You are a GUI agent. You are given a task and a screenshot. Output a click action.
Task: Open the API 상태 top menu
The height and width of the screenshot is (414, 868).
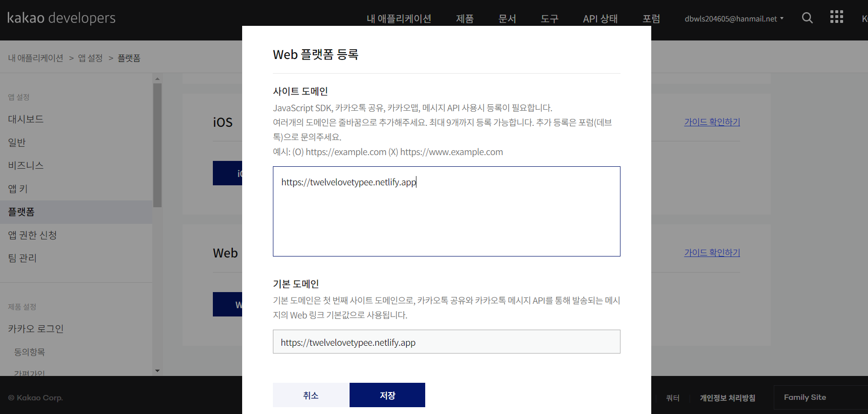[600, 19]
